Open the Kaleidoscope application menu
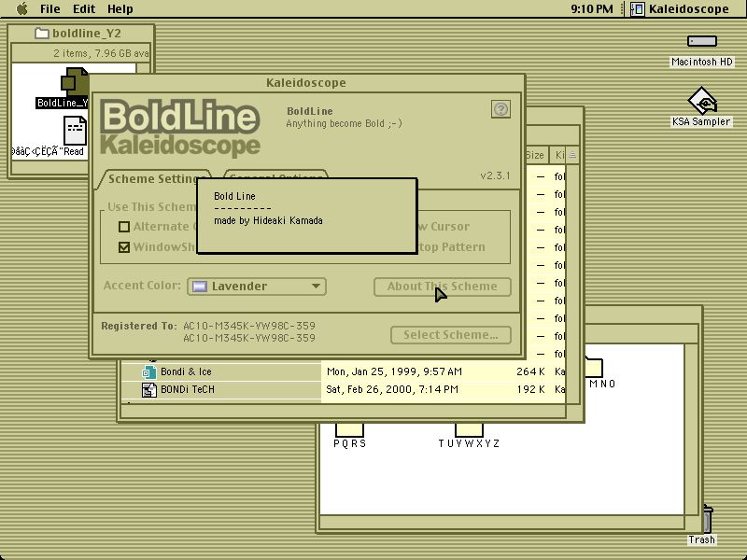747x560 pixels. click(x=680, y=8)
